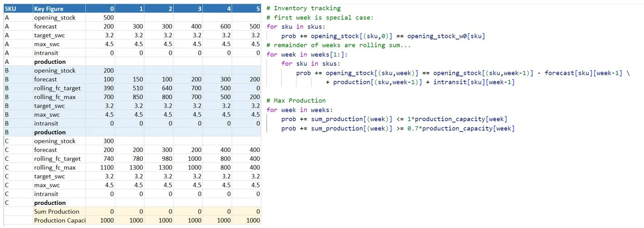This screenshot has height=228, width=644.
Task: Select SKU C "target_swc" label cell
Action: pyautogui.click(x=59, y=176)
